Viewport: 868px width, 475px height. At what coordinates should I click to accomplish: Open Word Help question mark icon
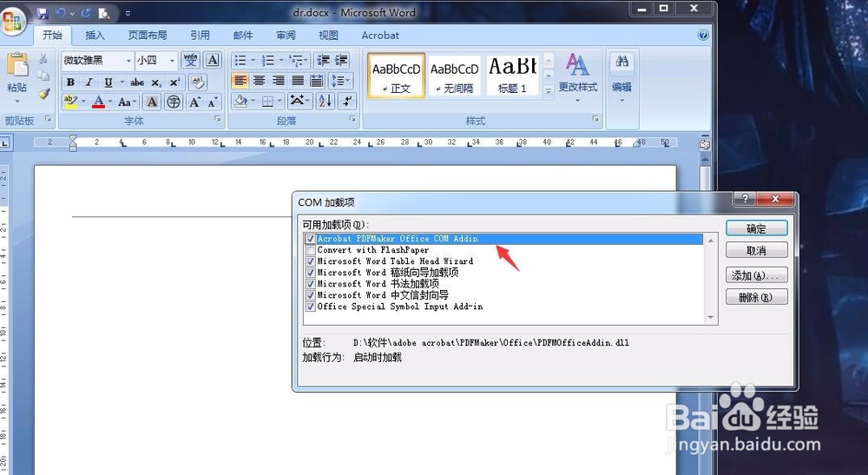click(x=703, y=35)
